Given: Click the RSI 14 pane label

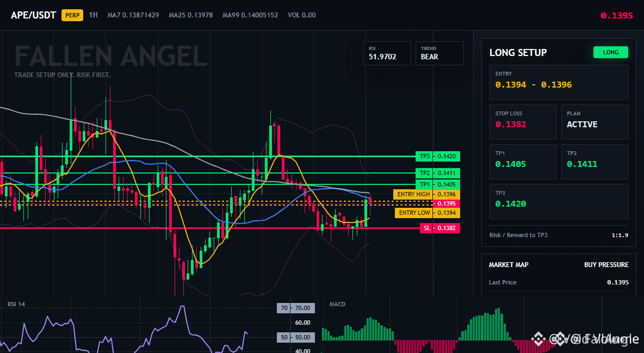Looking at the screenshot, I should point(16,304).
